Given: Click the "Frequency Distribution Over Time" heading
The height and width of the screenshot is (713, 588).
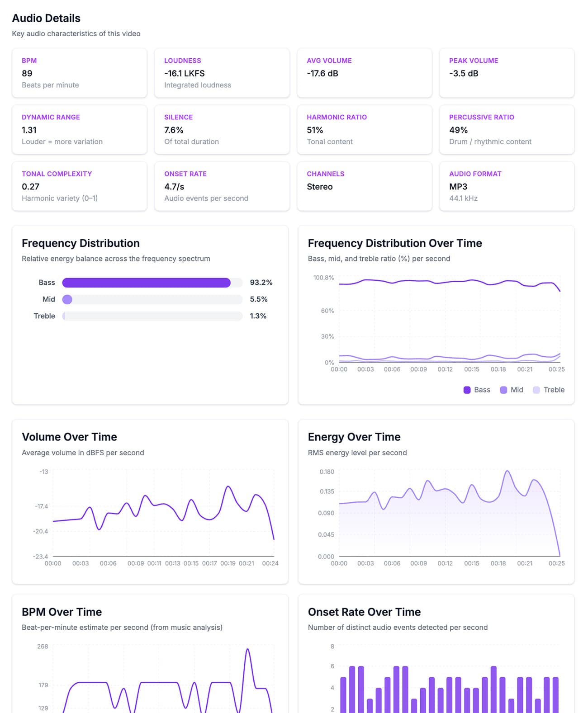Looking at the screenshot, I should point(395,243).
